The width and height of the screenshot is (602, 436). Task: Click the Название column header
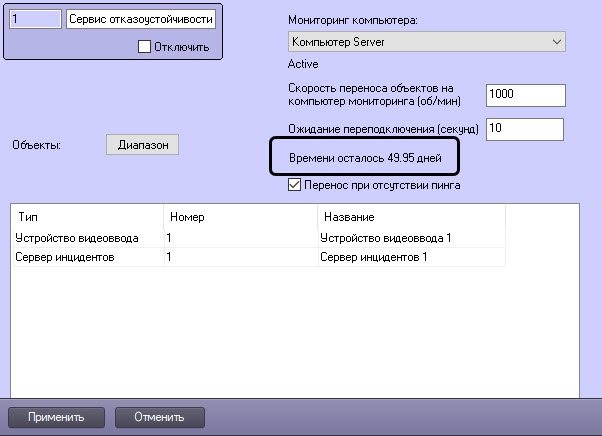click(410, 217)
